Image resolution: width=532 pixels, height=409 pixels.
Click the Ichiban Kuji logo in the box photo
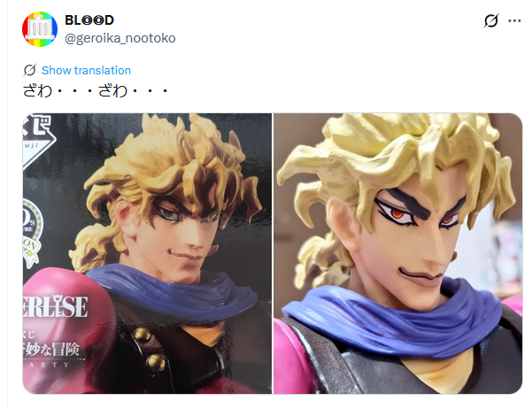(37, 140)
